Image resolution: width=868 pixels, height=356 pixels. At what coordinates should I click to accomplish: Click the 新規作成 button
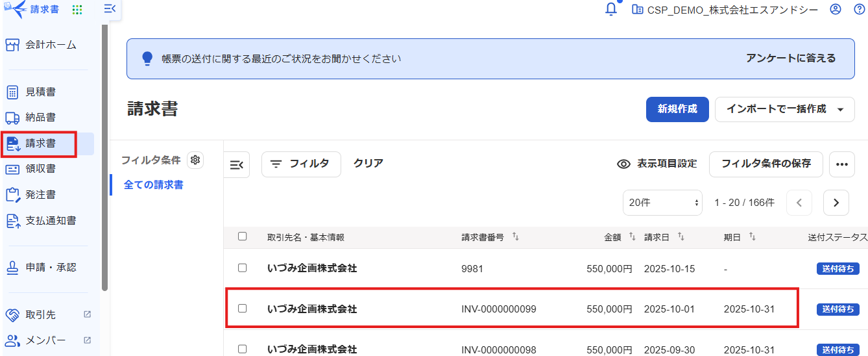[x=677, y=109]
